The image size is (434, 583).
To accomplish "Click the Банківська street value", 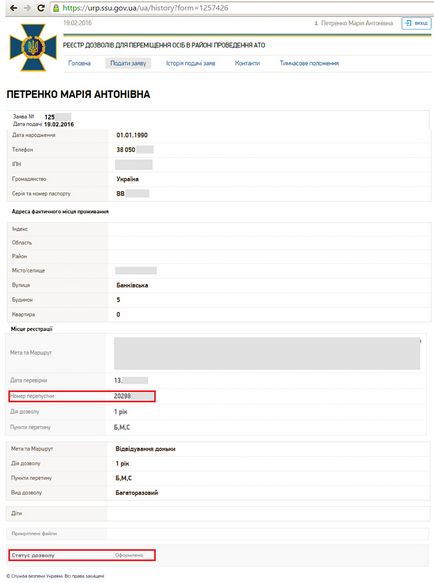I will pyautogui.click(x=132, y=285).
